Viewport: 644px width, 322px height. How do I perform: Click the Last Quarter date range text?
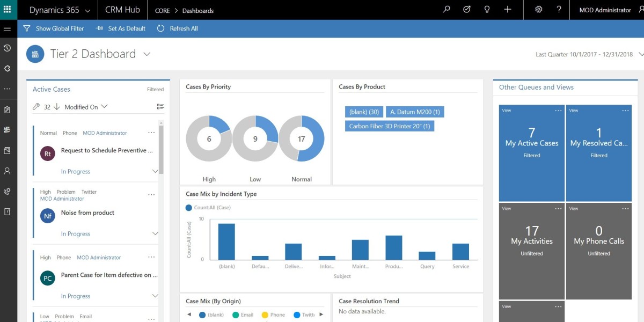[x=584, y=54]
